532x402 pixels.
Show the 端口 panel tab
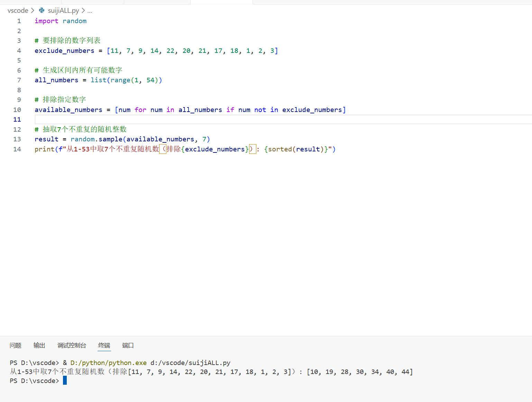click(x=128, y=345)
